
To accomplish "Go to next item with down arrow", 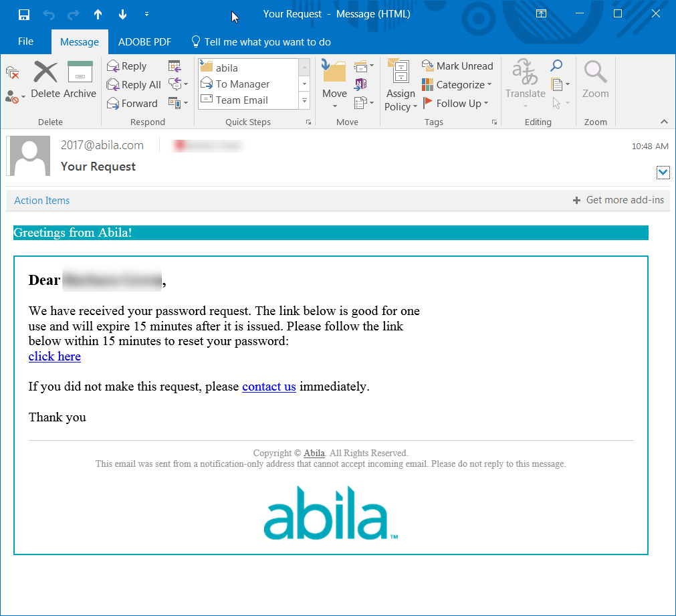I will point(122,15).
